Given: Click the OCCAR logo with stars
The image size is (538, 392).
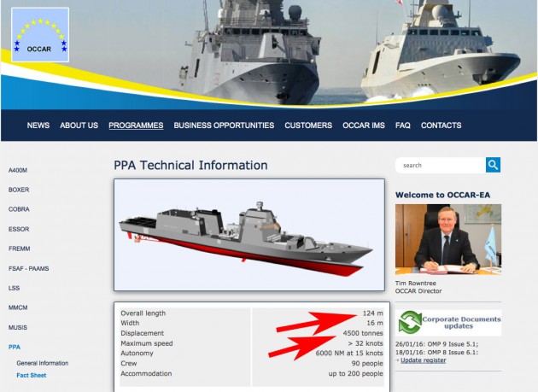Looking at the screenshot, I should [40, 35].
